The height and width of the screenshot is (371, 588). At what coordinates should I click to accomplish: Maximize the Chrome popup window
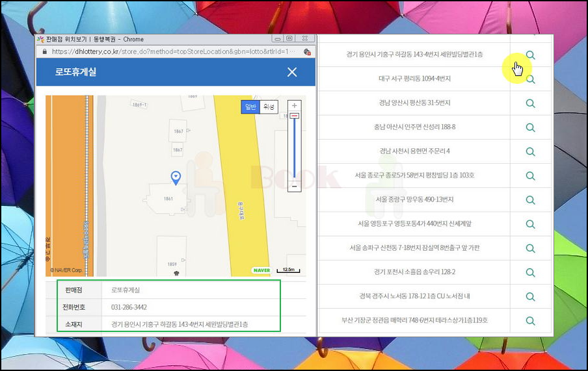click(x=289, y=38)
